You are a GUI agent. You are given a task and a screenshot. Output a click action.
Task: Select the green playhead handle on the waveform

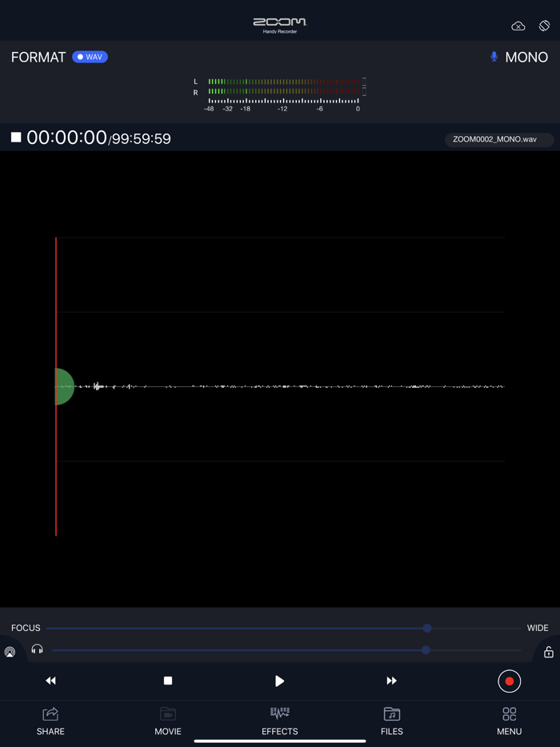coord(64,386)
